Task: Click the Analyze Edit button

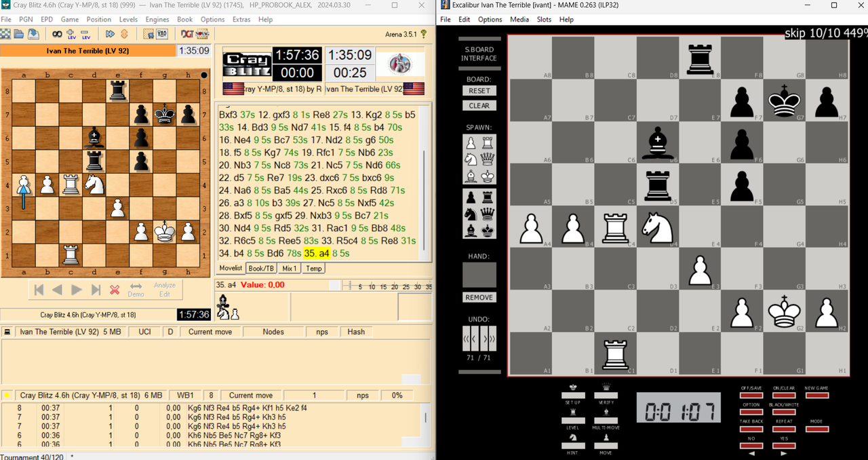Action: point(165,290)
